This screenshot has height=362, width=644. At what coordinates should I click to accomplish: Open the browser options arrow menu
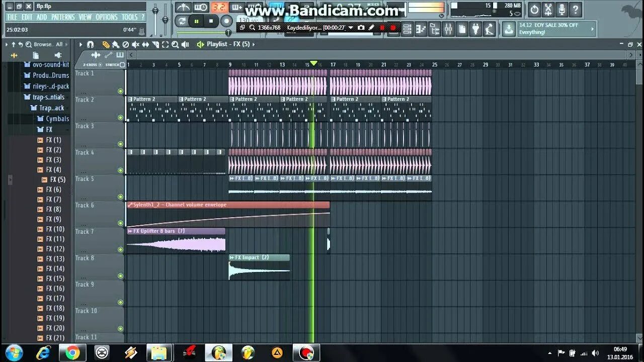[7, 44]
